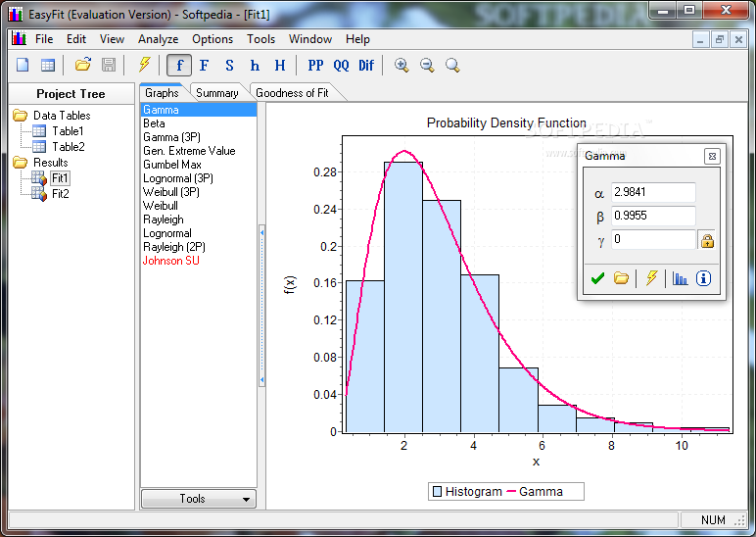Image resolution: width=756 pixels, height=537 pixels.
Task: Select Gen. Extreme Value distribution
Action: [199, 151]
